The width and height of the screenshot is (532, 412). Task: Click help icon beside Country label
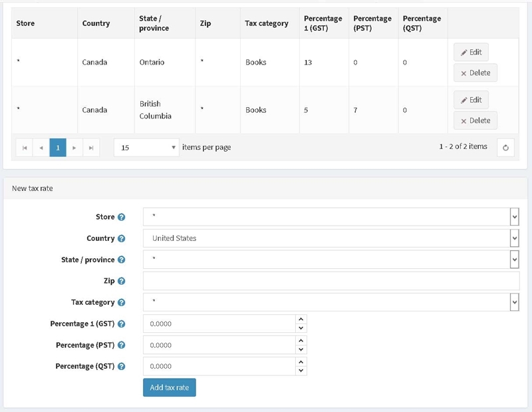121,238
